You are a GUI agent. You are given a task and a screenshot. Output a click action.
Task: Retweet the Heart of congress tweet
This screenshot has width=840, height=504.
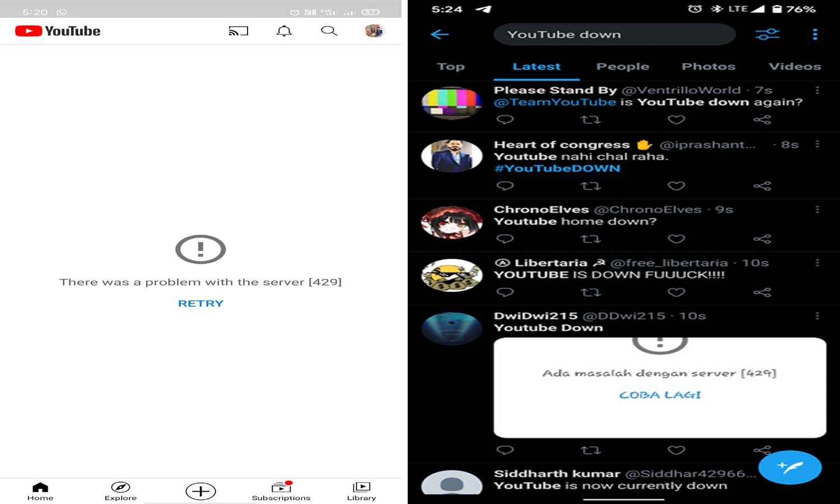click(591, 185)
